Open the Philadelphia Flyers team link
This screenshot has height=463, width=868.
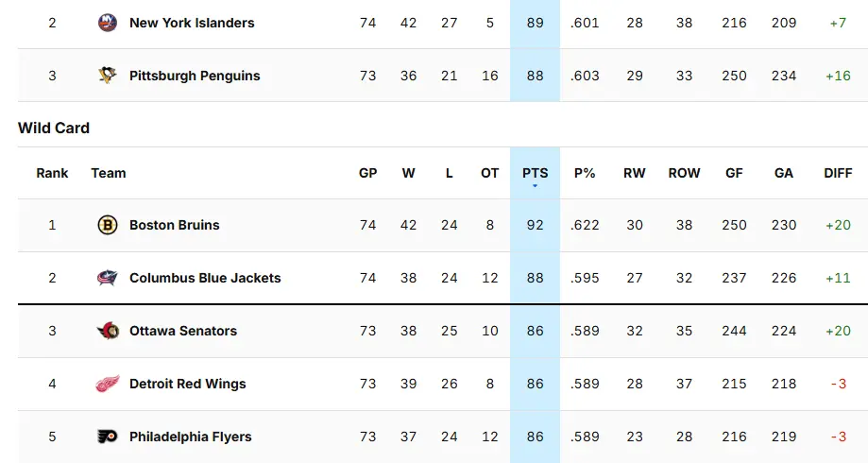coord(190,437)
